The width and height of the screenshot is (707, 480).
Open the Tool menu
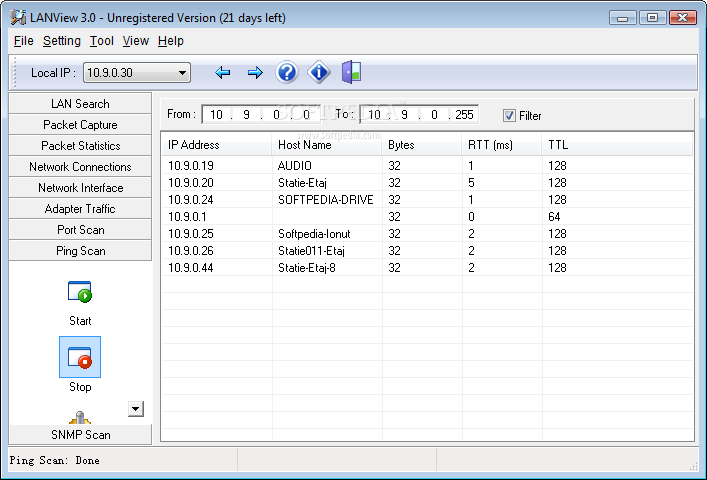101,41
